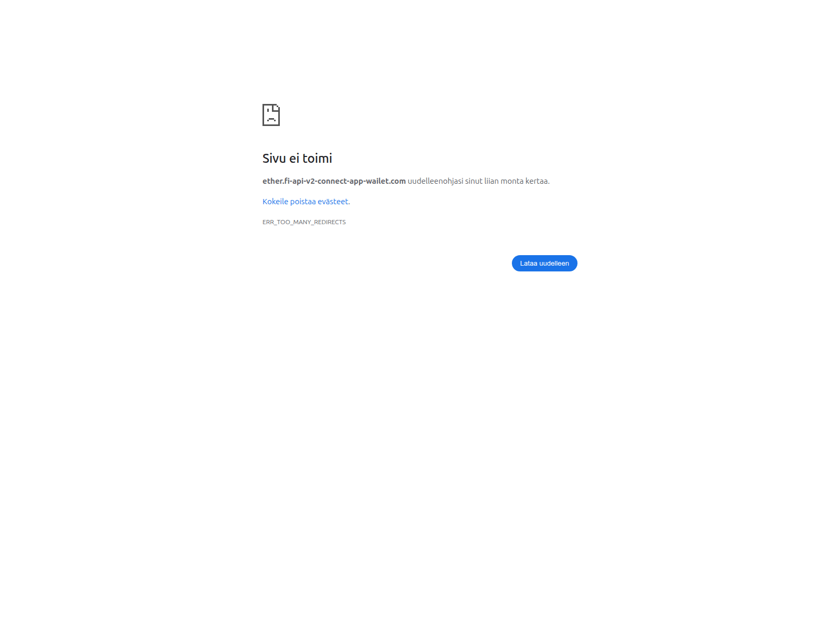Click the sad page error icon

271,115
